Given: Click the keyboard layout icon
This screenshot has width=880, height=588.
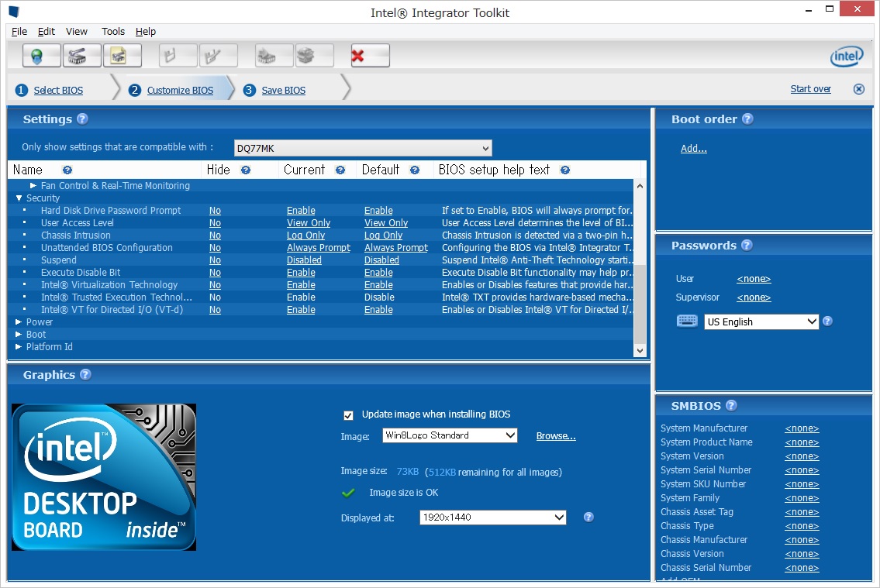Looking at the screenshot, I should (687, 321).
